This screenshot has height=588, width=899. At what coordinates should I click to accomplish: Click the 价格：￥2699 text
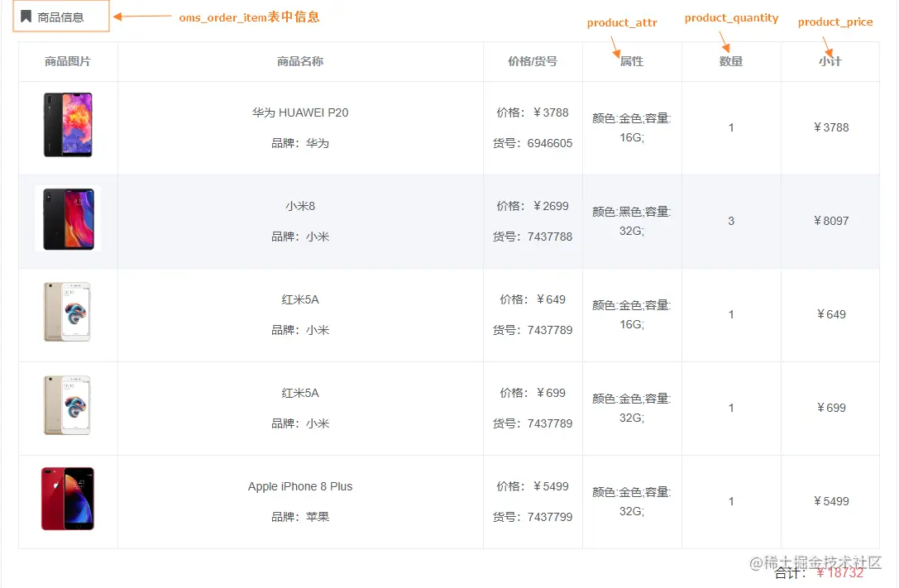point(533,206)
